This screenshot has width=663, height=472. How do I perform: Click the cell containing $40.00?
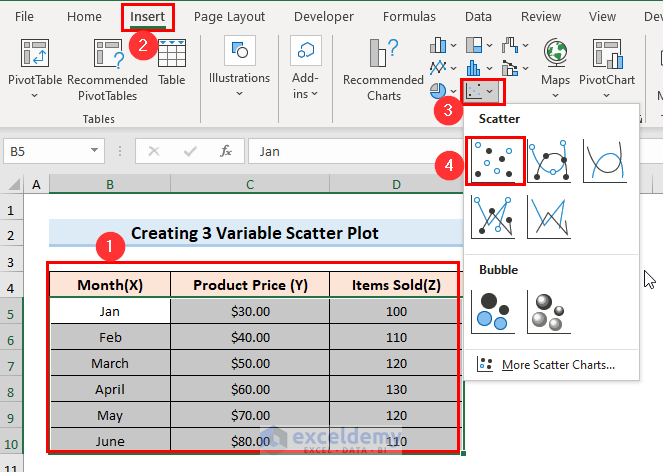tap(250, 337)
